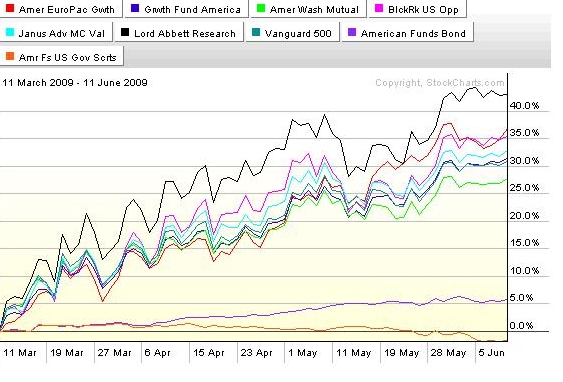This screenshot has height=382, width=563.
Task: Click the 40.0% y-axis label
Action: click(x=525, y=106)
